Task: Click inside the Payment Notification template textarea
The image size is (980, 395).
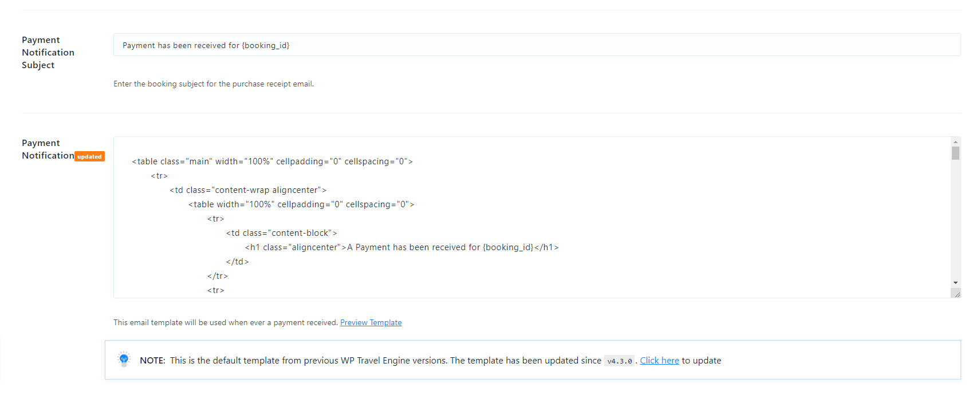Action: click(x=532, y=217)
